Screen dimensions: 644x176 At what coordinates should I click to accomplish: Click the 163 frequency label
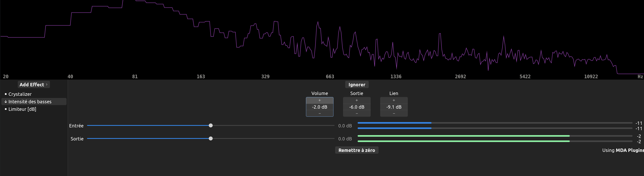(x=201, y=76)
